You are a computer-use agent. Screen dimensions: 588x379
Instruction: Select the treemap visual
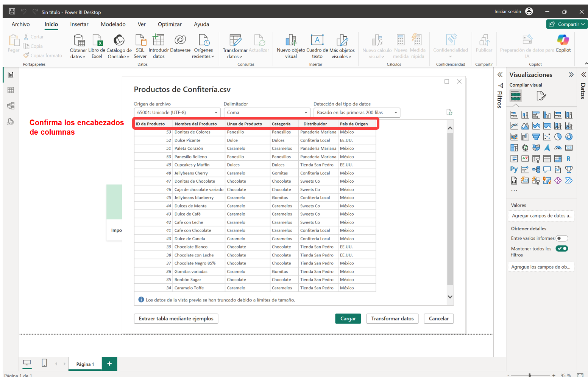click(514, 148)
